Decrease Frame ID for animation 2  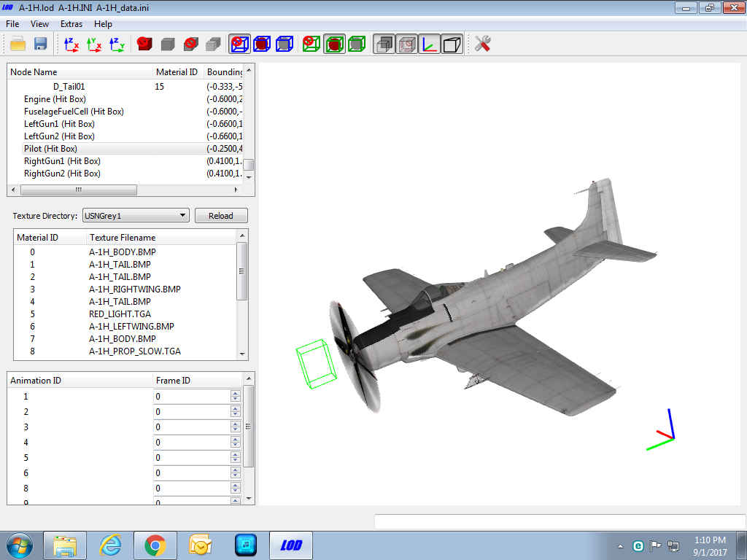click(x=236, y=415)
